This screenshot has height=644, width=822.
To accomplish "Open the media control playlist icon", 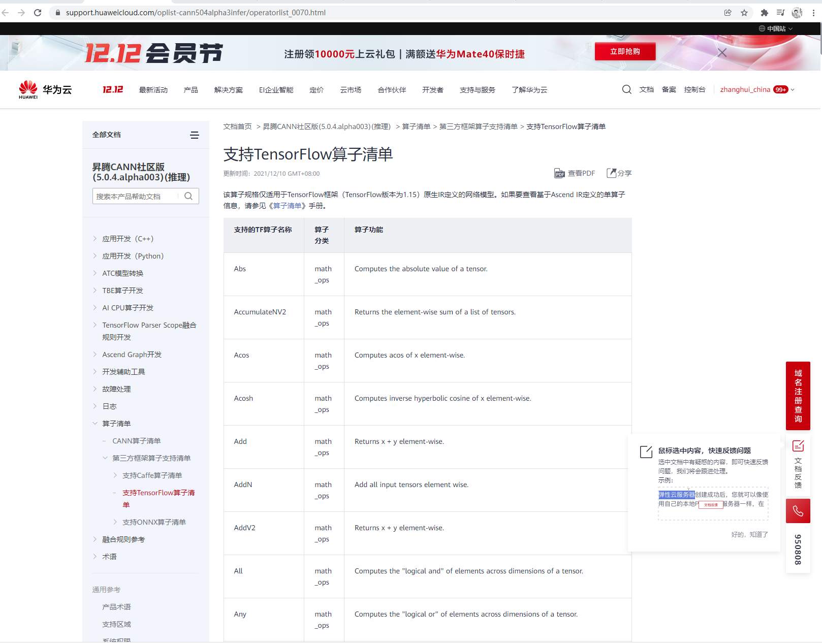I will pyautogui.click(x=780, y=13).
